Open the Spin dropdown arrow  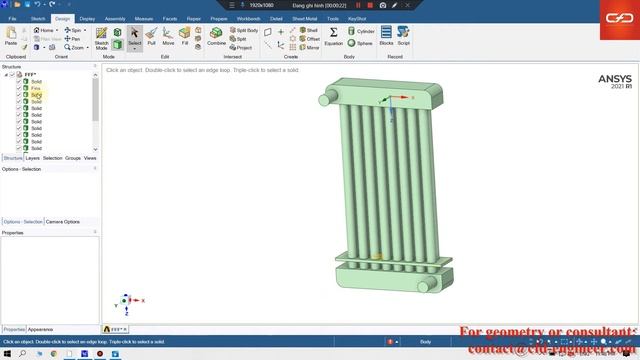(x=85, y=31)
